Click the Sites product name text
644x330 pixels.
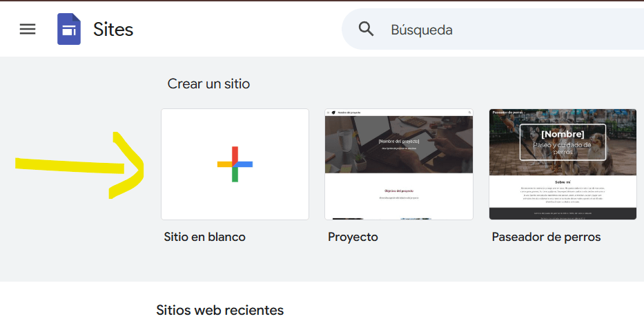click(113, 30)
